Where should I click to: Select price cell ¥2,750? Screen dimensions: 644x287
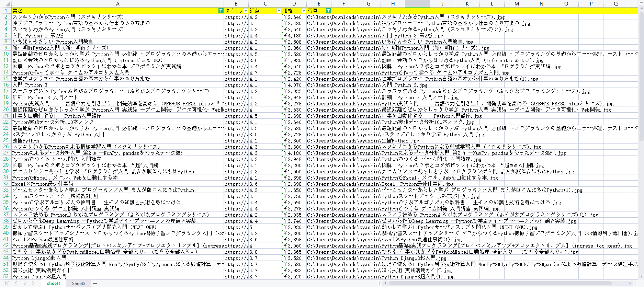click(294, 196)
